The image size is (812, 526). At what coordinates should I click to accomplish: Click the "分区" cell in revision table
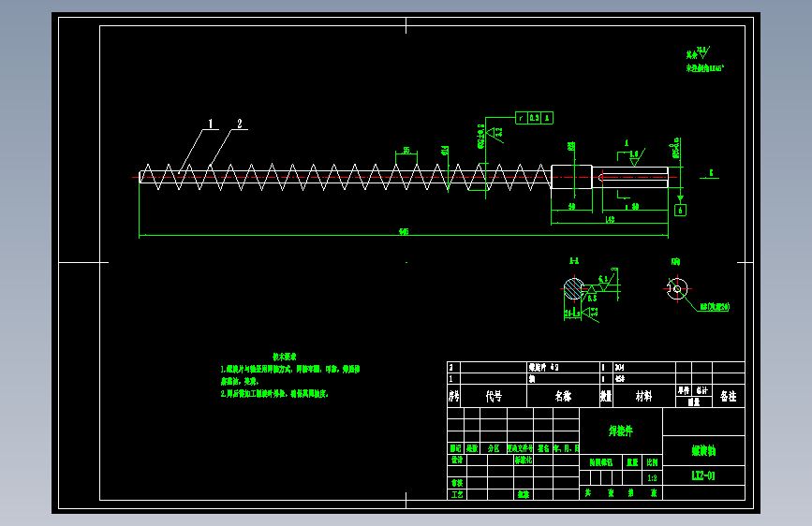tap(494, 448)
